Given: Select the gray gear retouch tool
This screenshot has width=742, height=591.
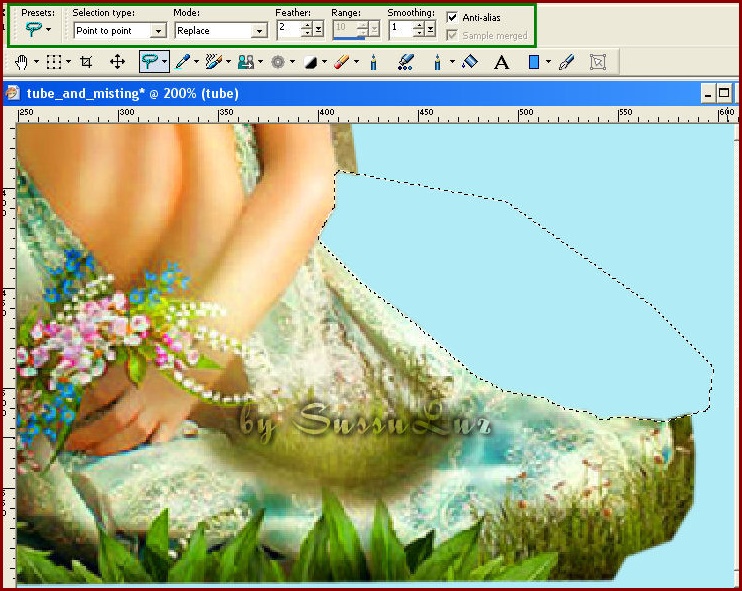Looking at the screenshot, I should (x=278, y=62).
